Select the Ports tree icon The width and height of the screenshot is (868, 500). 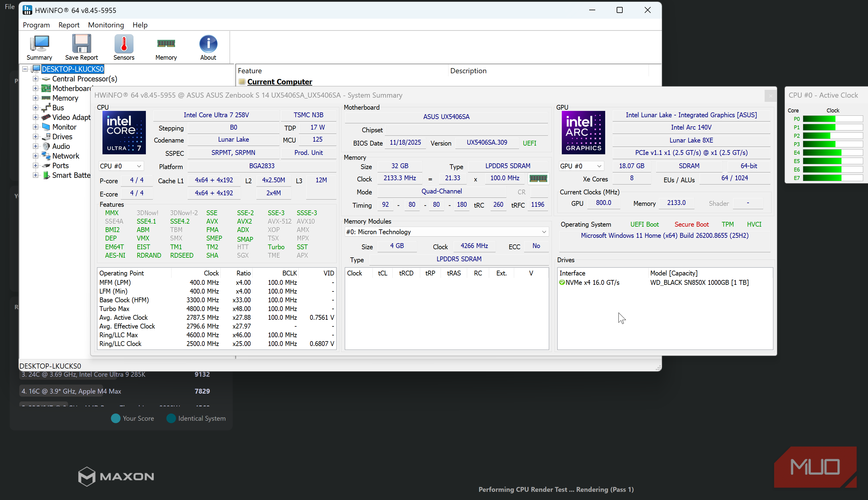click(46, 165)
